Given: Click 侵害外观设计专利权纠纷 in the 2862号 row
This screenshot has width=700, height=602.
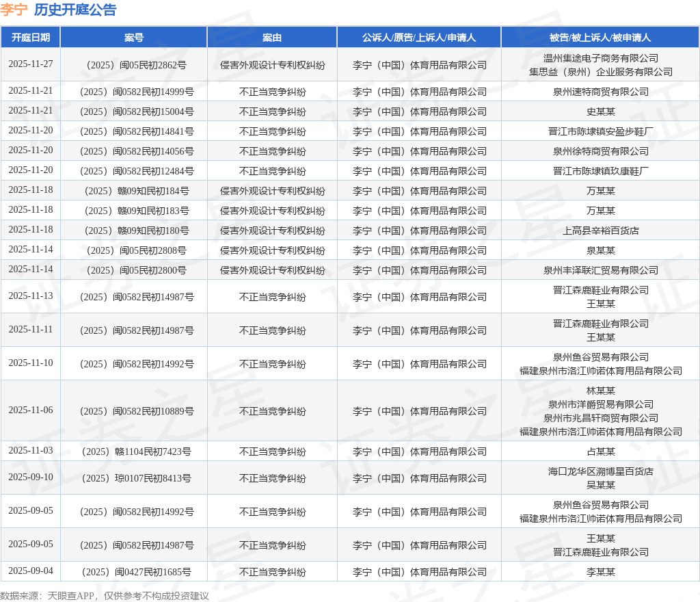Looking at the screenshot, I should tap(272, 65).
